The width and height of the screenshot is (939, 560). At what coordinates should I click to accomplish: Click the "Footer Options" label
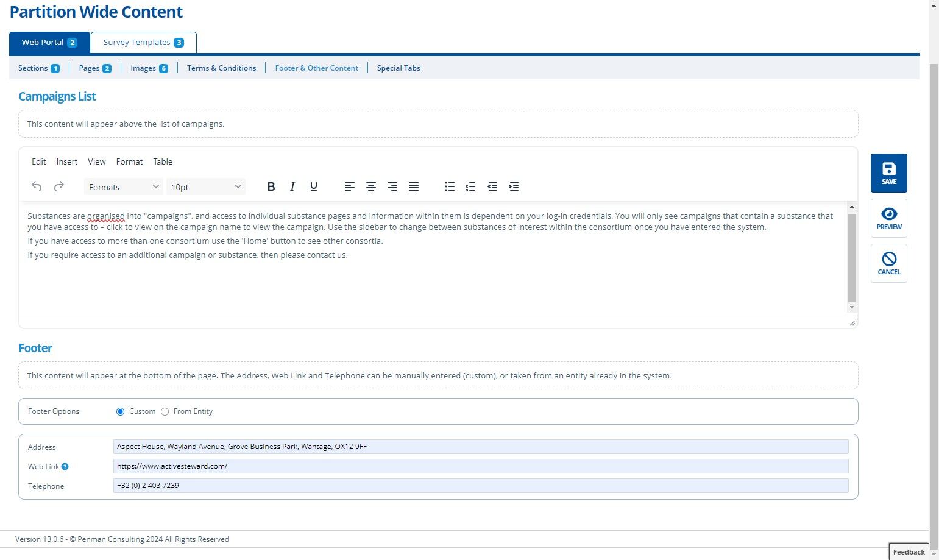[54, 411]
